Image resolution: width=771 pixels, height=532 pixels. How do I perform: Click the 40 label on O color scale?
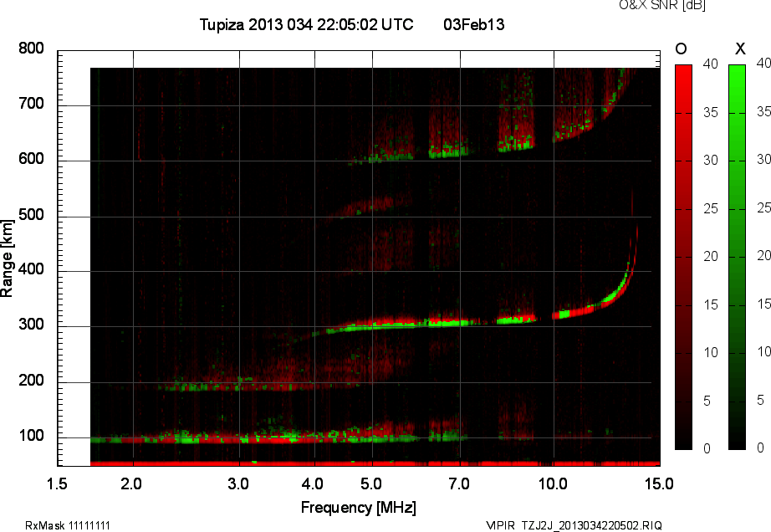[711, 64]
